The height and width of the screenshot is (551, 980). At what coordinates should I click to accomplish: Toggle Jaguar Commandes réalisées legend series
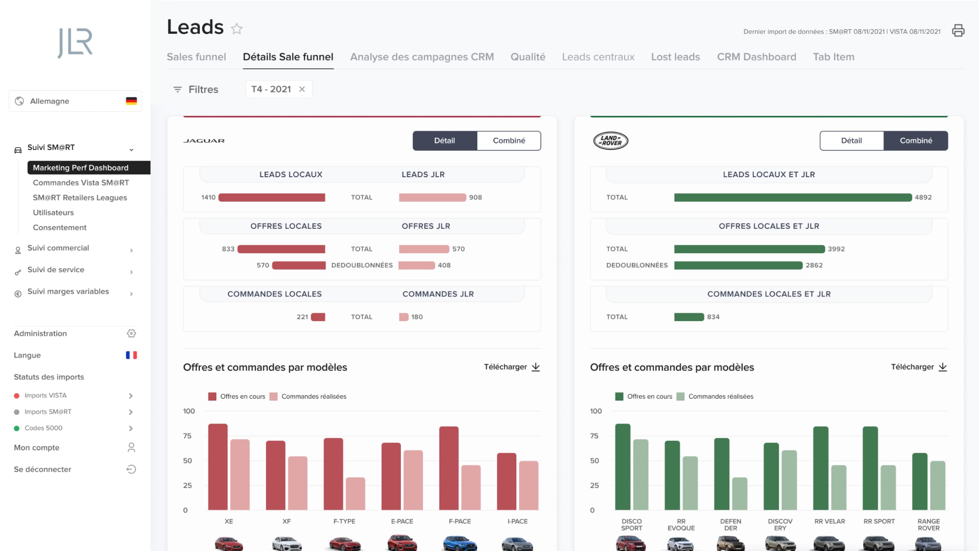pyautogui.click(x=308, y=396)
